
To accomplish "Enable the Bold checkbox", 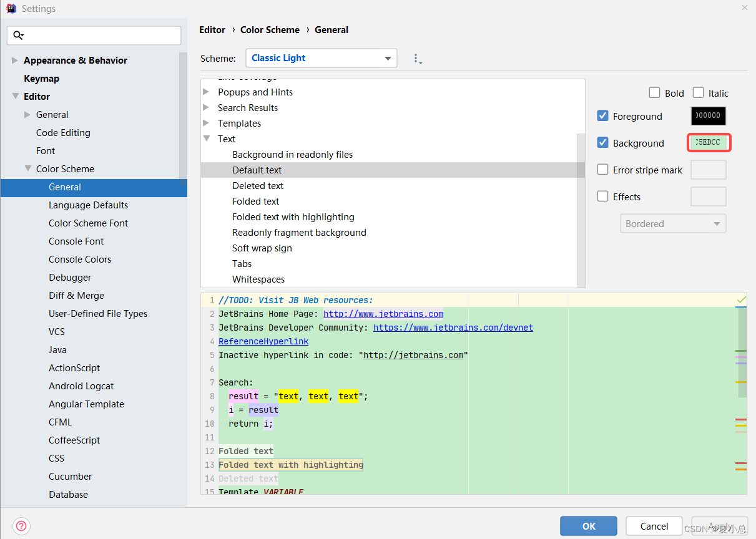I will 654,93.
